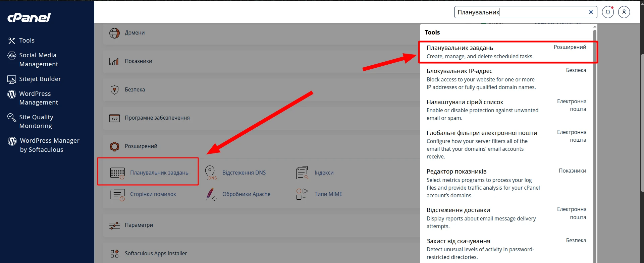Open WordPress Manager by Softaculous

coord(50,145)
